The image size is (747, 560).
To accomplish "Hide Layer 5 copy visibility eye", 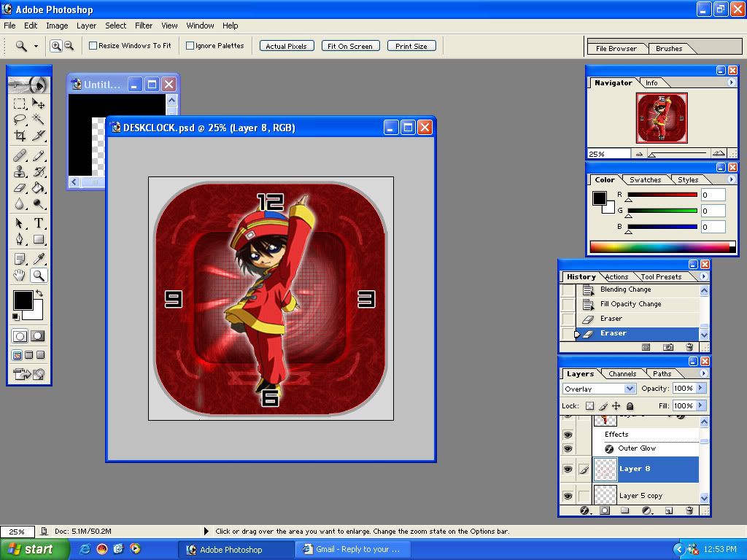I will point(568,496).
